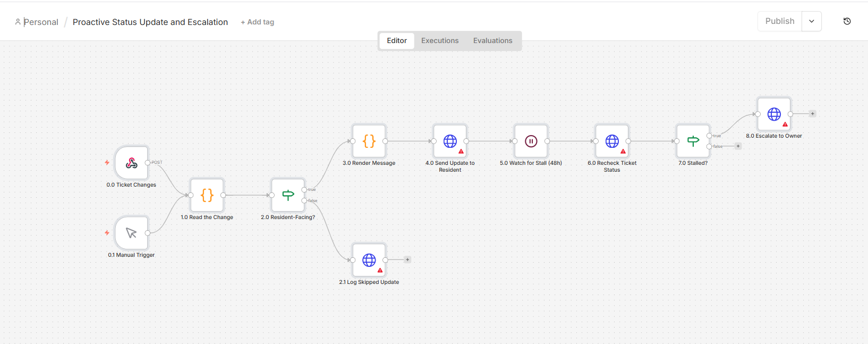Select the 0.1 Manual Trigger node

[131, 233]
